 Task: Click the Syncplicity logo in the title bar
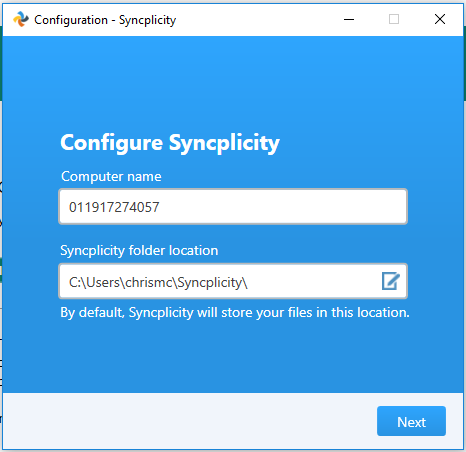tap(21, 19)
